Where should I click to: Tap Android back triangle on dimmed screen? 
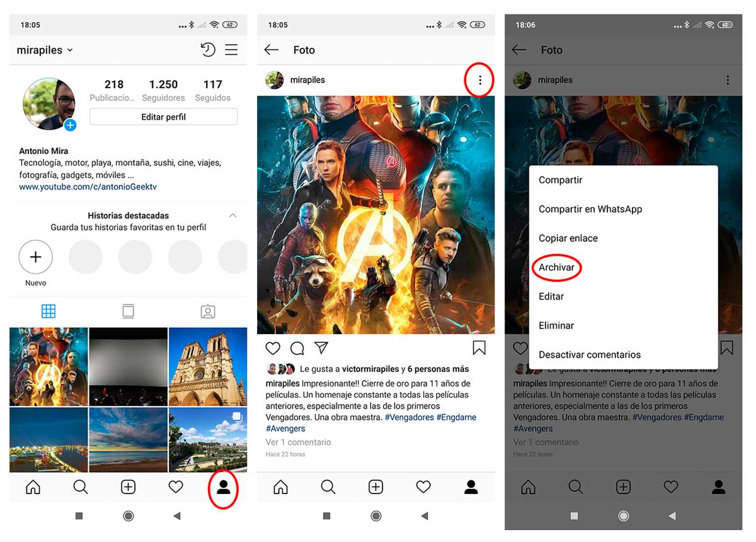[672, 516]
